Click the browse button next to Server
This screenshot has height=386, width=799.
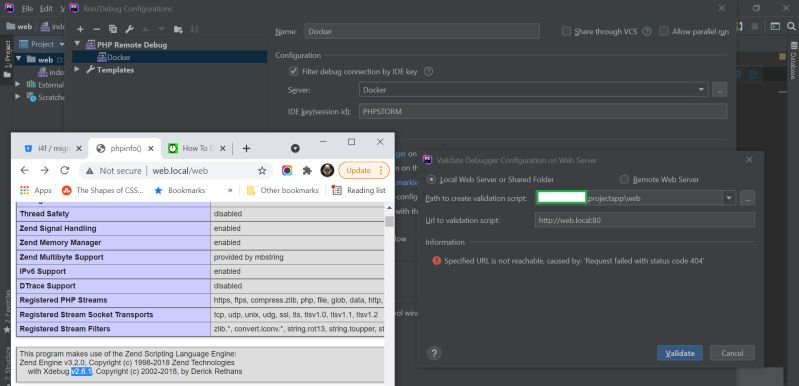point(720,90)
